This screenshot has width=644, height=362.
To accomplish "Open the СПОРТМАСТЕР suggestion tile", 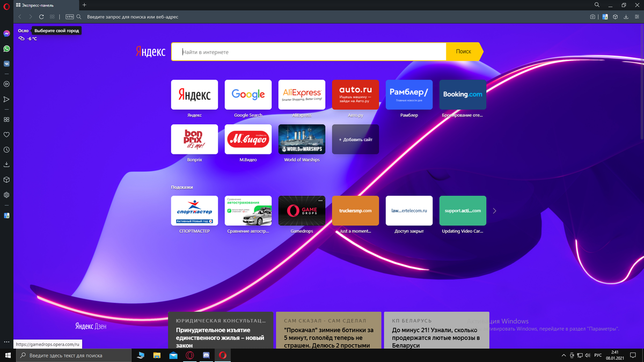I will (x=194, y=211).
